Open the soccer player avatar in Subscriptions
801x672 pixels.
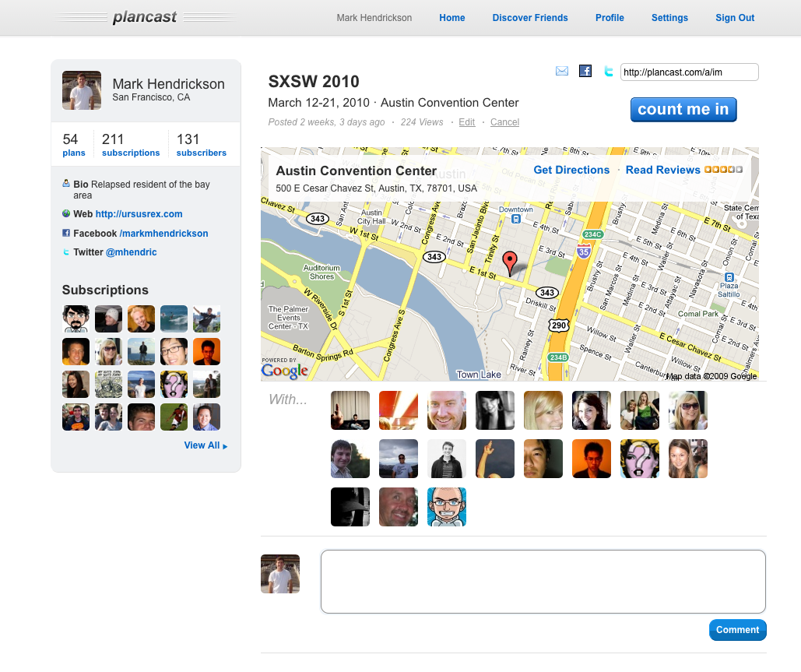pos(174,417)
